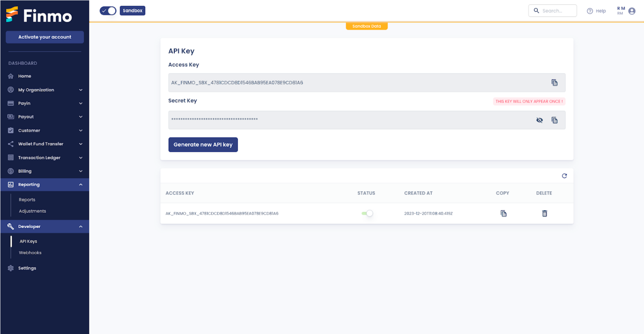
Task: Click the Finmo logo
Action: pos(39,15)
